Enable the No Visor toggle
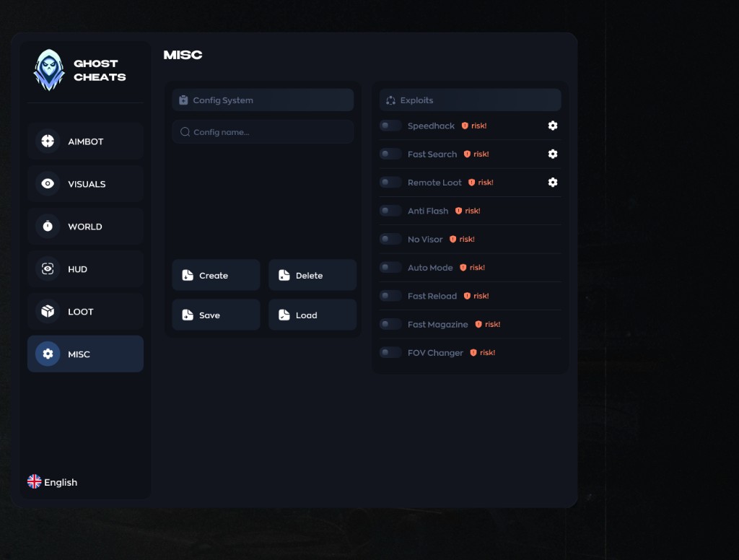739x560 pixels. pyautogui.click(x=390, y=239)
